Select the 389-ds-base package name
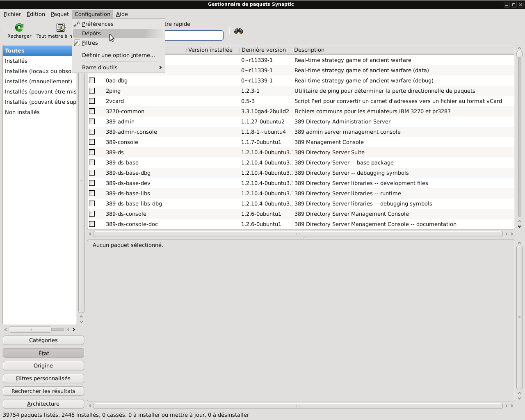This screenshot has width=525, height=420. (122, 162)
